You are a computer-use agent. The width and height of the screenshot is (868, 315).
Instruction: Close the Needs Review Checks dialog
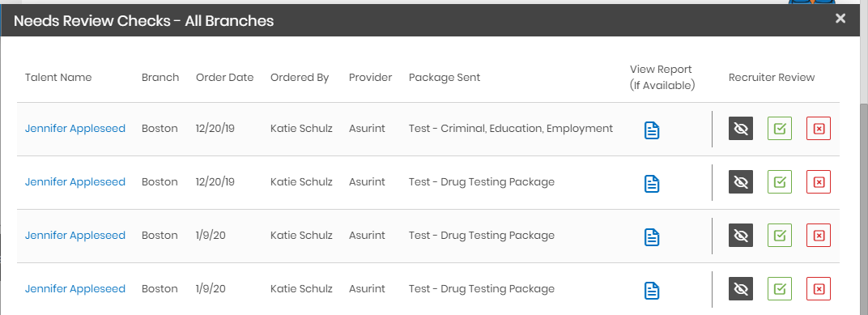tap(840, 19)
